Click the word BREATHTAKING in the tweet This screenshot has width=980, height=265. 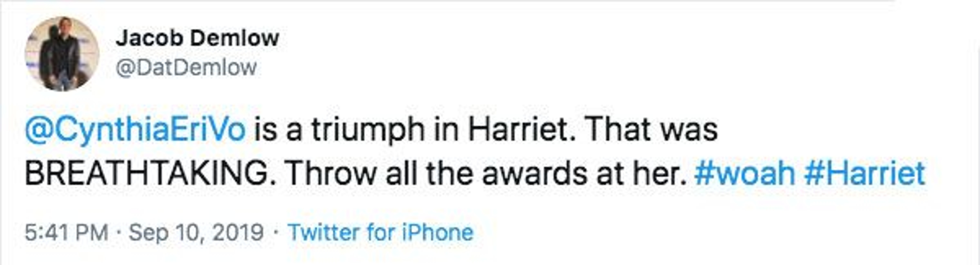tap(146, 173)
